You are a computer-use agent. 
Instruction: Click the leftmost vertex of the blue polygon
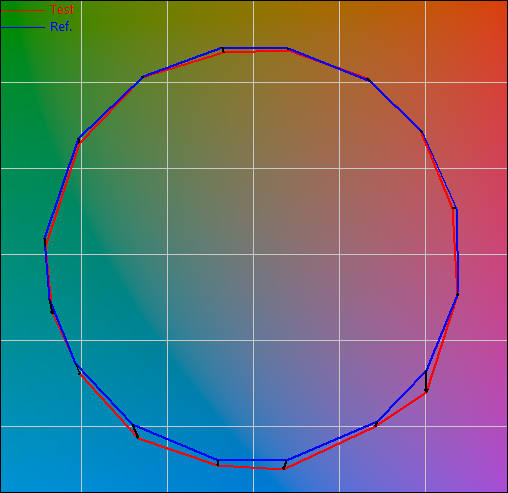tap(45, 239)
